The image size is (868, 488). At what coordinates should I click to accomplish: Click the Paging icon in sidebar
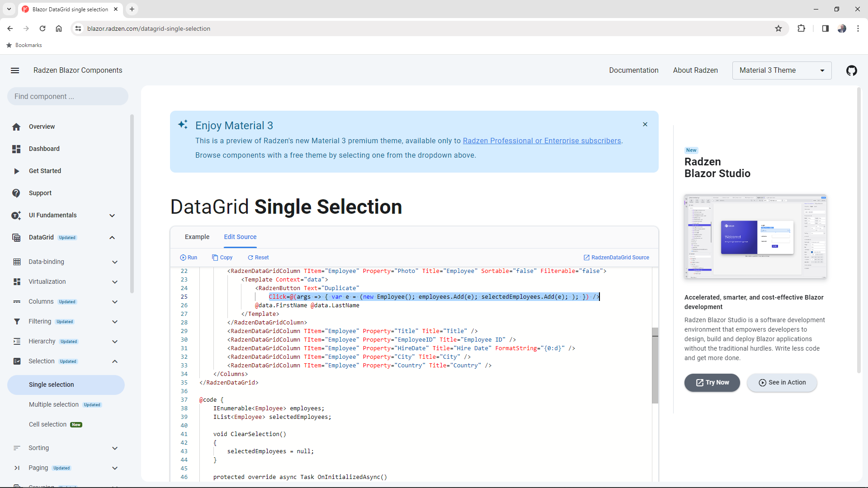coord(17,468)
